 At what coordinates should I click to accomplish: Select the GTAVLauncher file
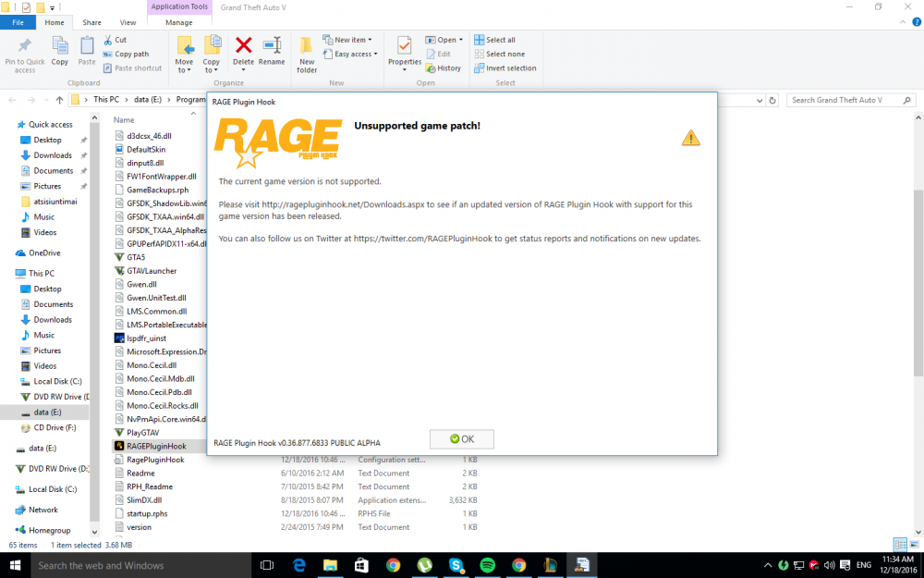click(x=152, y=271)
